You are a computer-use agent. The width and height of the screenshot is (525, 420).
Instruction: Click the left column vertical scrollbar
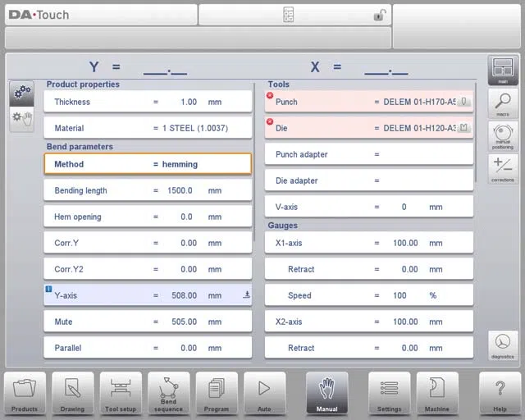254,162
